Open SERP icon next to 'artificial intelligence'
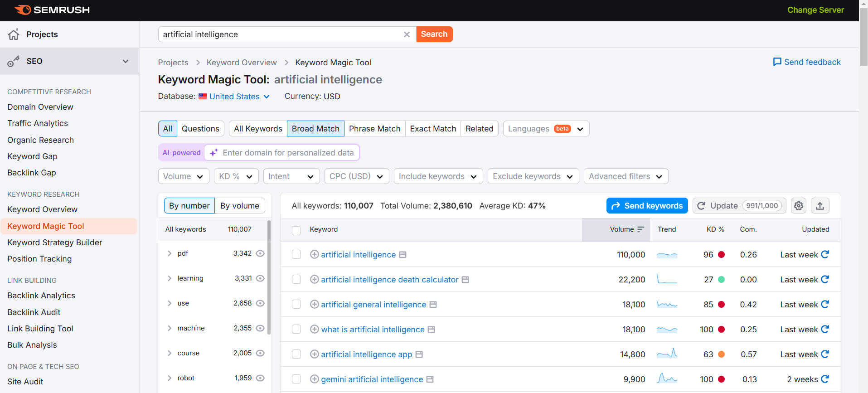This screenshot has height=393, width=868. 402,255
